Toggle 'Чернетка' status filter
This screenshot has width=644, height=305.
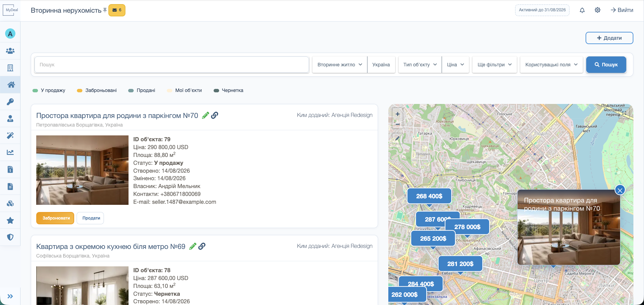(x=228, y=91)
